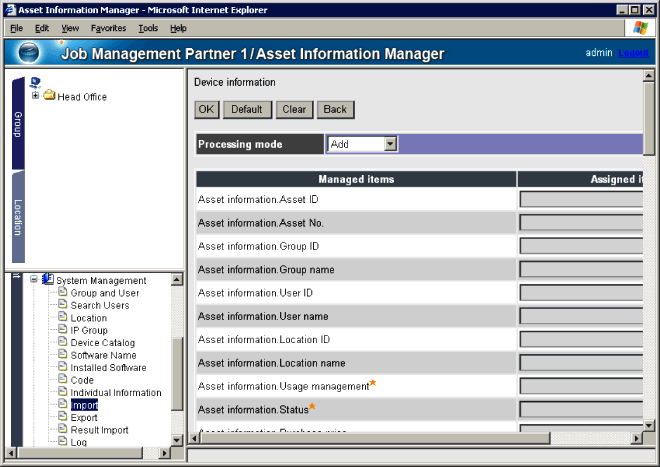Click the Search Users page icon
Screen dimensions: 660x467
pos(62,305)
